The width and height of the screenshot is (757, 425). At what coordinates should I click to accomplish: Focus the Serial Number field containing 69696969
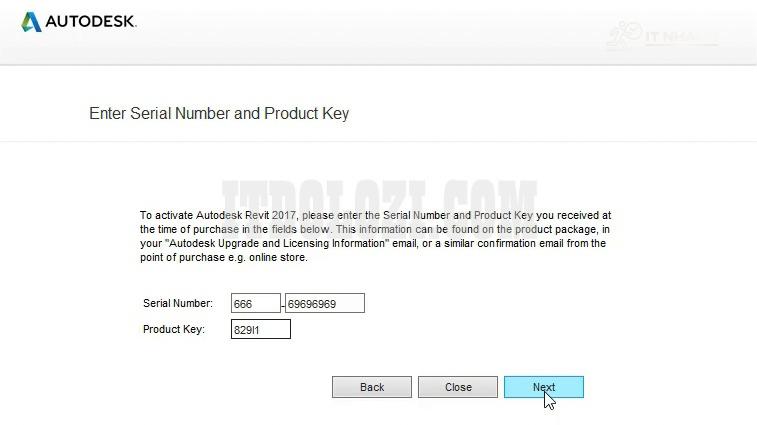[324, 303]
